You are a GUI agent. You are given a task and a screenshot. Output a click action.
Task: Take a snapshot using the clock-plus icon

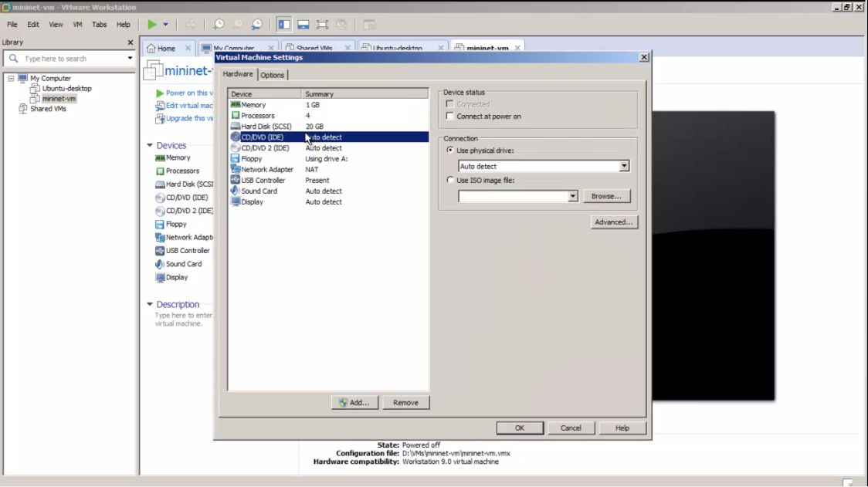(219, 24)
